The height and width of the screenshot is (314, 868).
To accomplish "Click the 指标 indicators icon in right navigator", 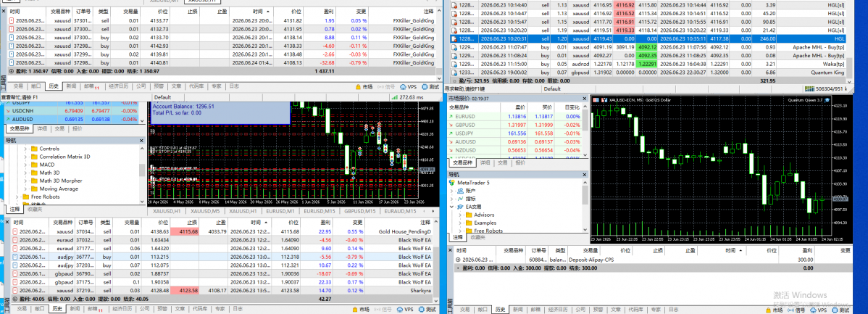I will 461,198.
